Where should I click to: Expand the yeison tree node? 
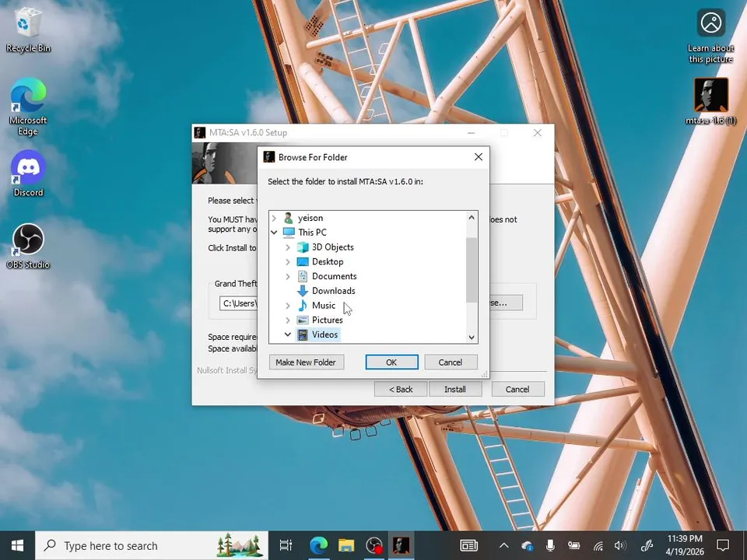pos(274,218)
